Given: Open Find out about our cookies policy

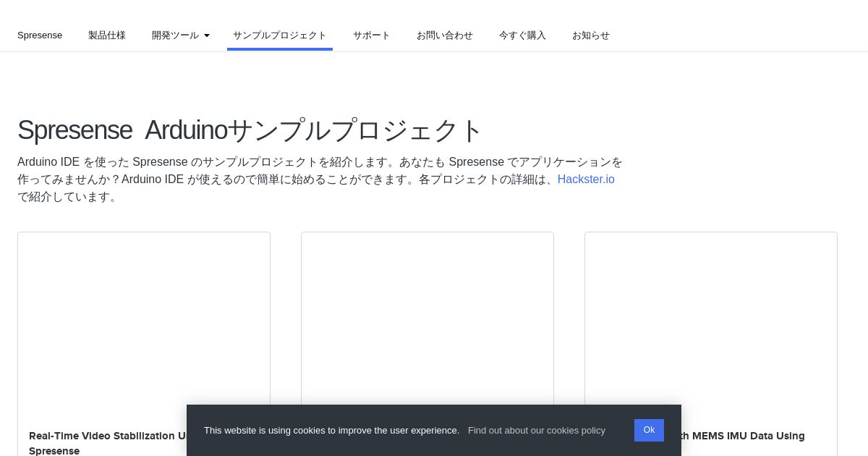Looking at the screenshot, I should (537, 430).
